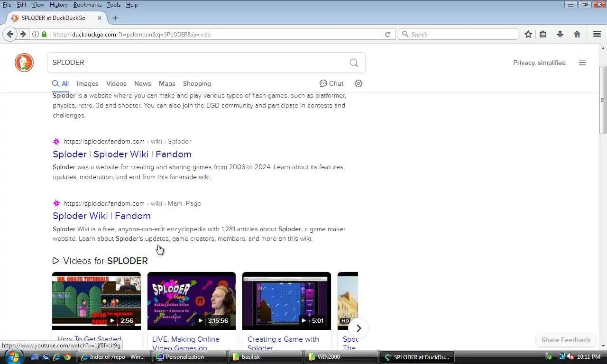Open DuckDuckGo search settings gear
This screenshot has width=607, height=364.
click(359, 83)
